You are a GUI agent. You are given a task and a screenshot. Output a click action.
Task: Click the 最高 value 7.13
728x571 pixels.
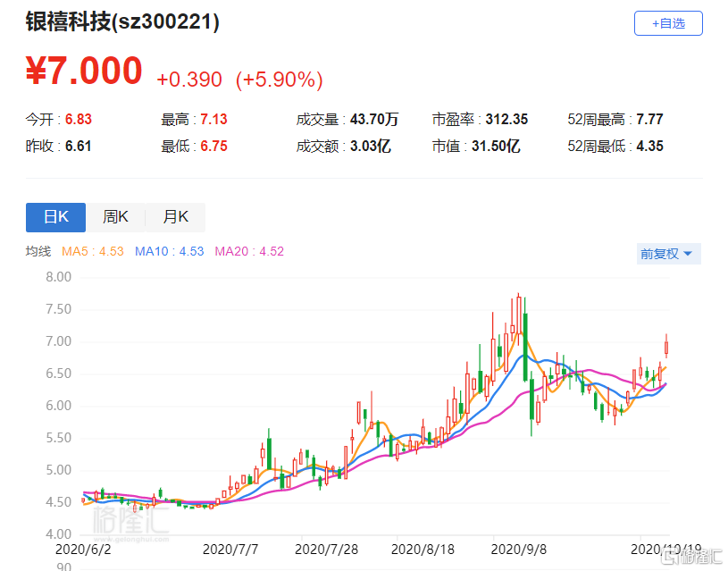[x=213, y=120]
